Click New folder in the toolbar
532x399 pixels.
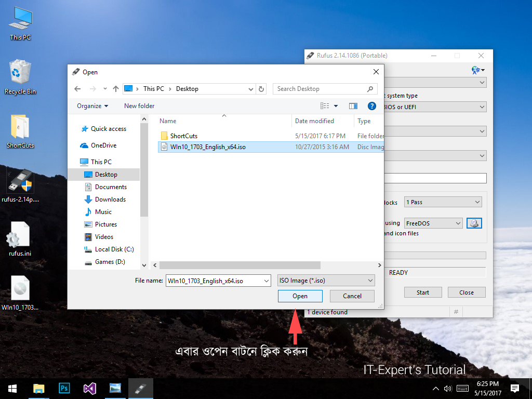click(x=139, y=106)
